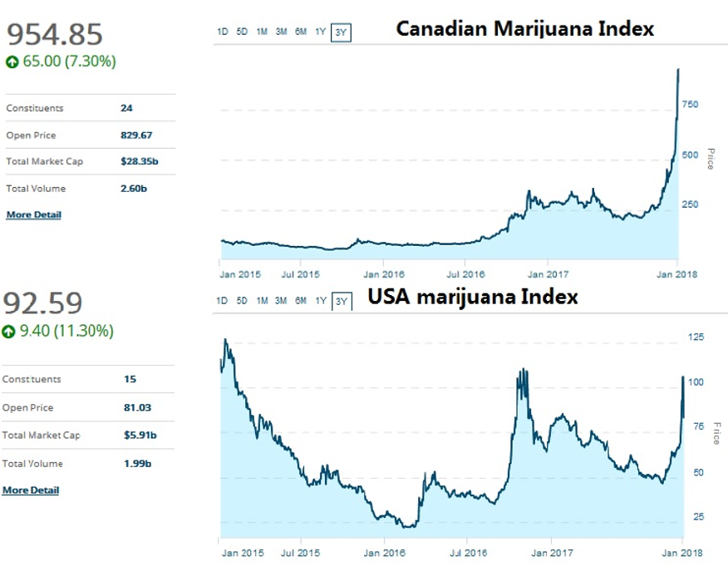Switch USA marijuana Index chart to 5D

point(241,301)
